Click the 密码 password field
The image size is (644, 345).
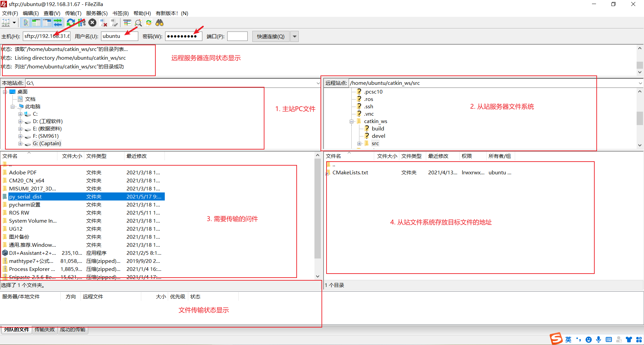click(184, 36)
